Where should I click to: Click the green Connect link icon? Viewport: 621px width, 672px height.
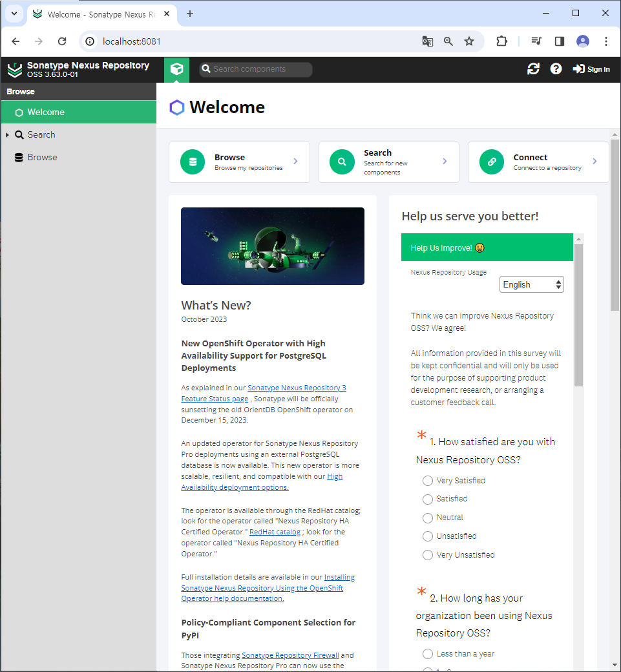pos(492,162)
